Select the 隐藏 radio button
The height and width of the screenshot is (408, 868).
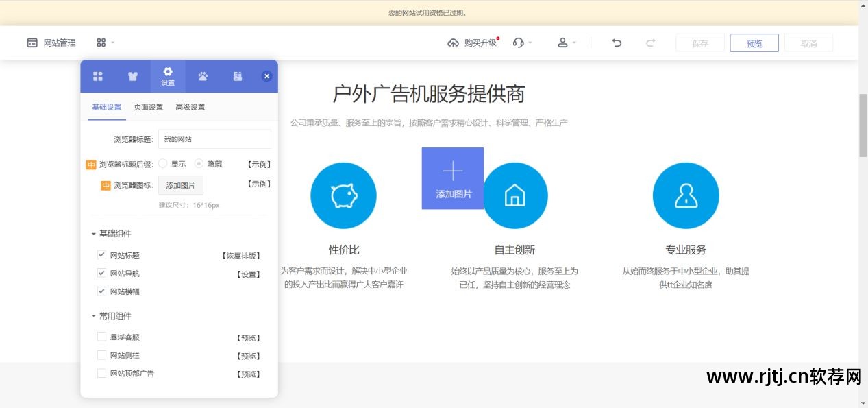click(x=199, y=164)
